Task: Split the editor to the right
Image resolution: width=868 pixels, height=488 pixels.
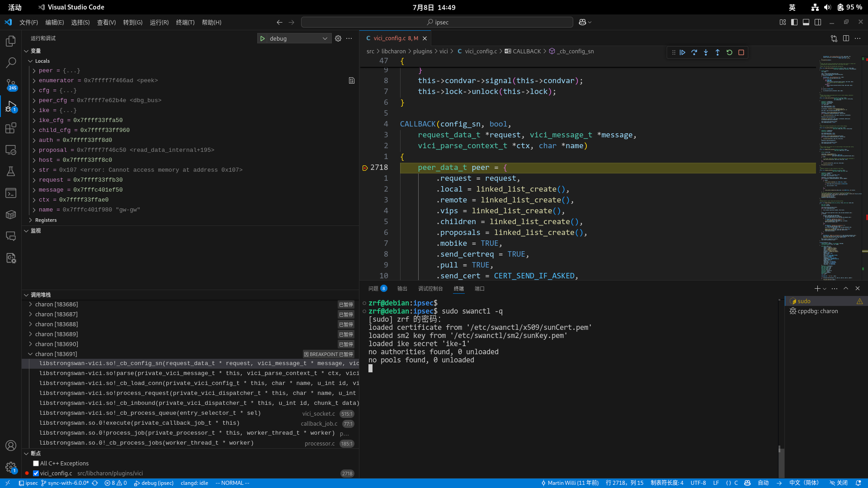Action: pos(846,38)
